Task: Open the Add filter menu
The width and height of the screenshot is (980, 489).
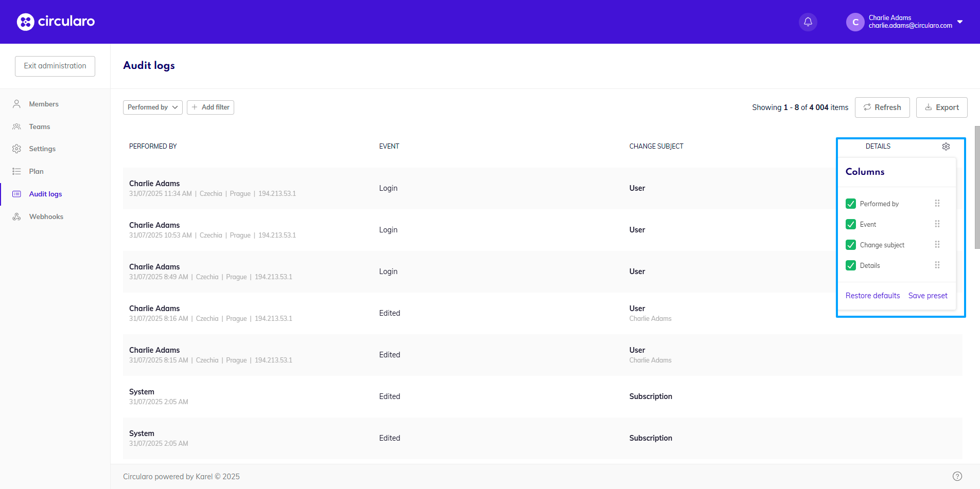Action: 210,107
